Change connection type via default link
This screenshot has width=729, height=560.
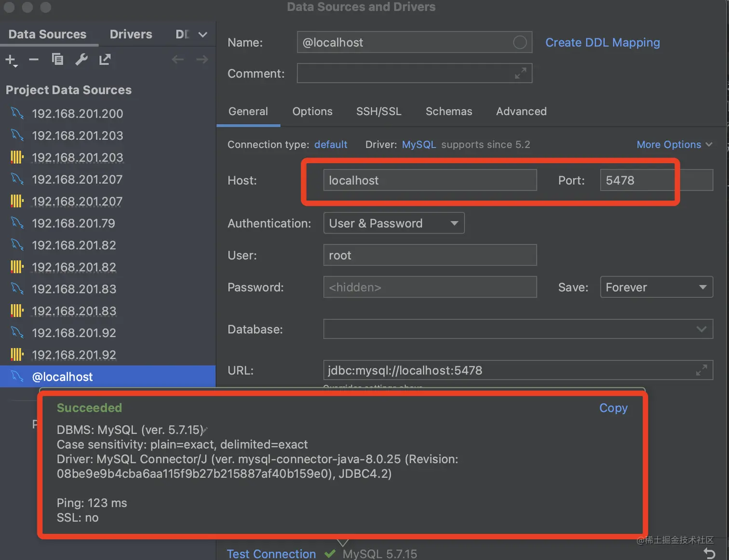point(331,145)
